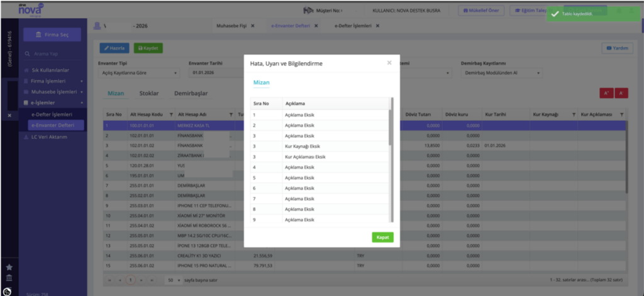Open the Yardım help button
Image resolution: width=644 pixels, height=296 pixels.
click(x=618, y=48)
